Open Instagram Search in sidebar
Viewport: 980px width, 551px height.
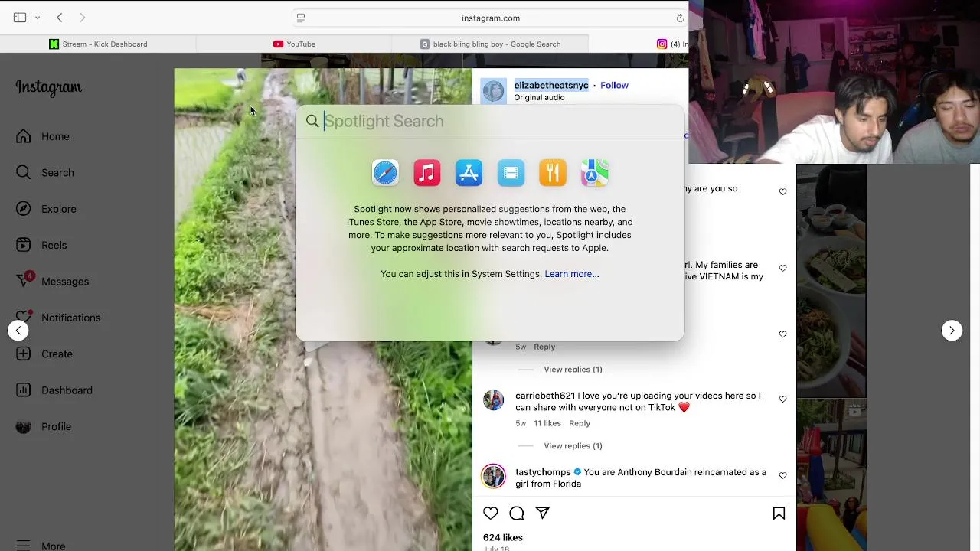45,172
